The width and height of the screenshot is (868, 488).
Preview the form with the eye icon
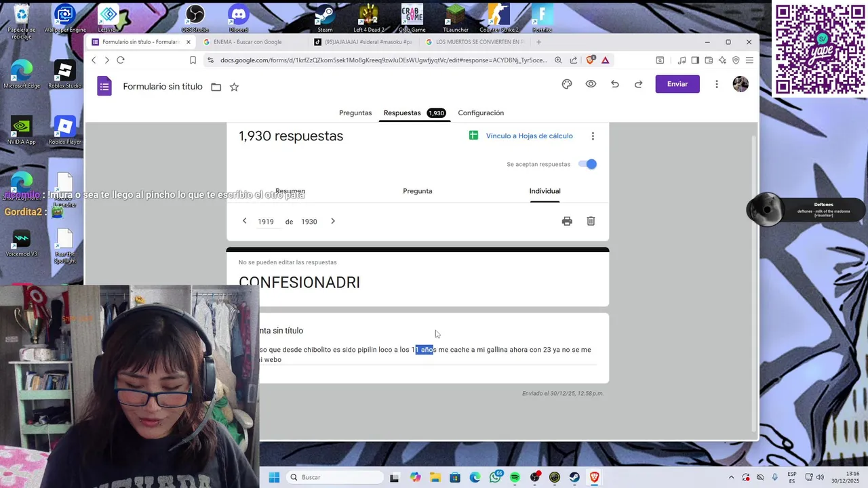(x=591, y=84)
